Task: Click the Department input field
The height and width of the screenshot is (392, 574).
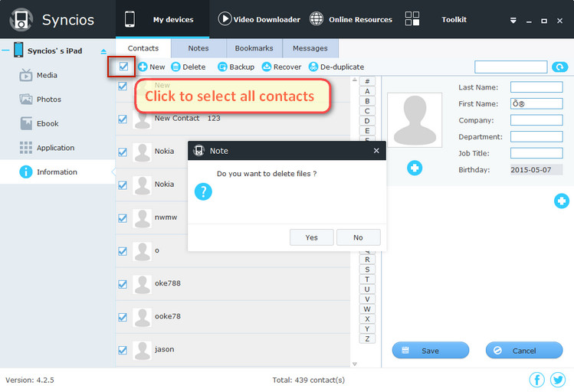Action: click(x=536, y=136)
